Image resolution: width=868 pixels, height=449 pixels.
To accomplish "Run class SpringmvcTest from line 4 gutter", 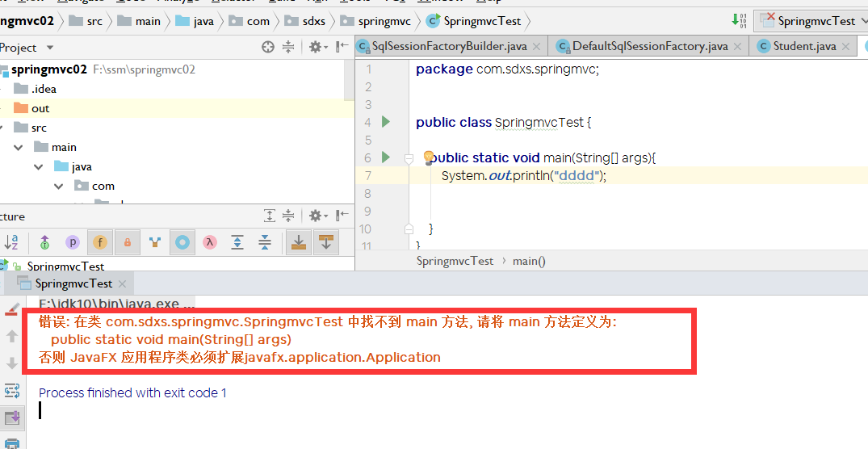I will 386,122.
